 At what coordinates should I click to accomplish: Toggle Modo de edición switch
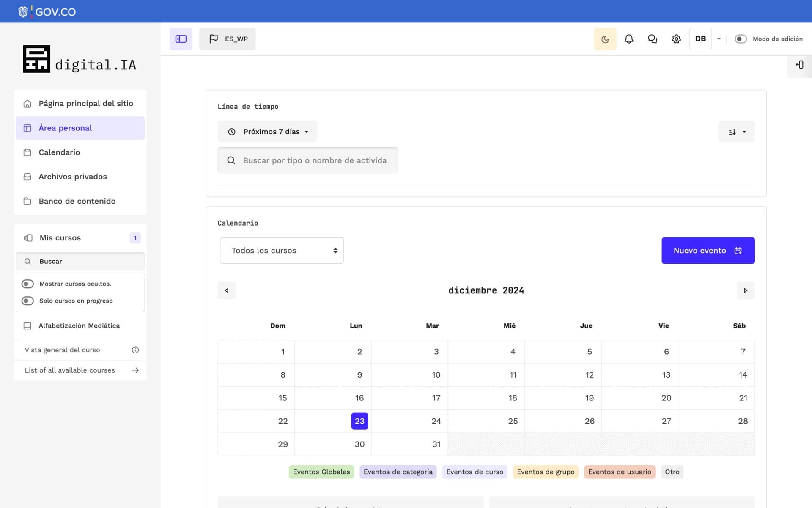pos(741,39)
